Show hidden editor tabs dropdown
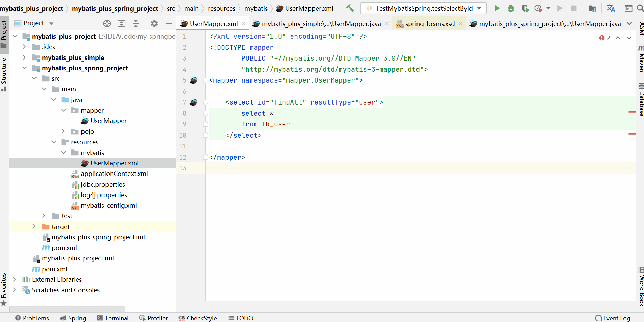 pyautogui.click(x=629, y=24)
